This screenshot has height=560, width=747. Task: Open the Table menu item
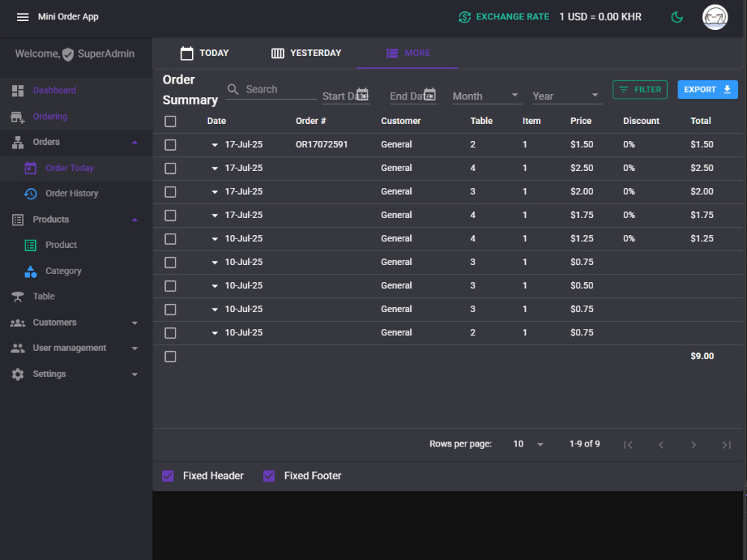pos(76,296)
